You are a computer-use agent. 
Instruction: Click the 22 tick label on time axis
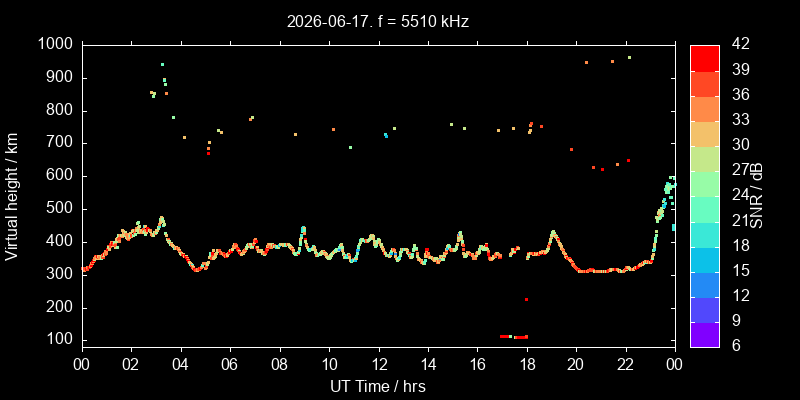626,365
